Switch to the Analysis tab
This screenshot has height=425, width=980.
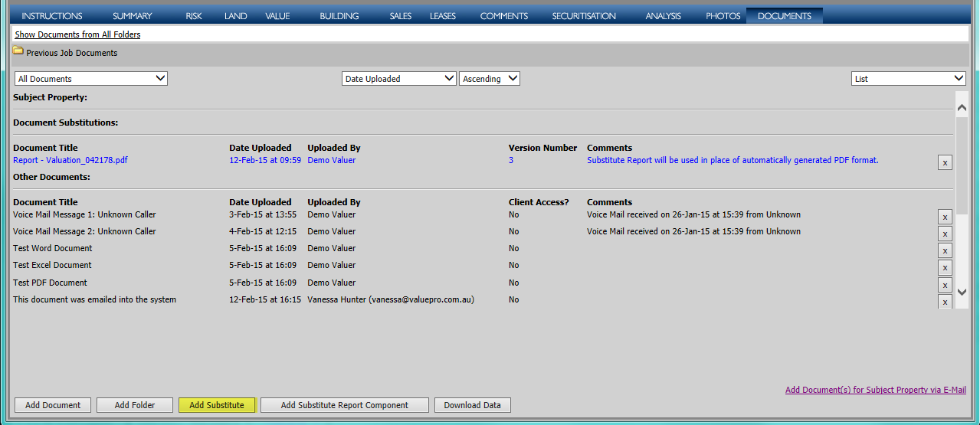(x=664, y=16)
